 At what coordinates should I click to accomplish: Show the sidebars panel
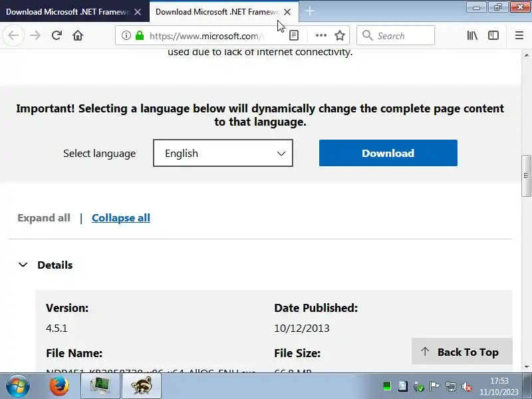click(x=493, y=35)
